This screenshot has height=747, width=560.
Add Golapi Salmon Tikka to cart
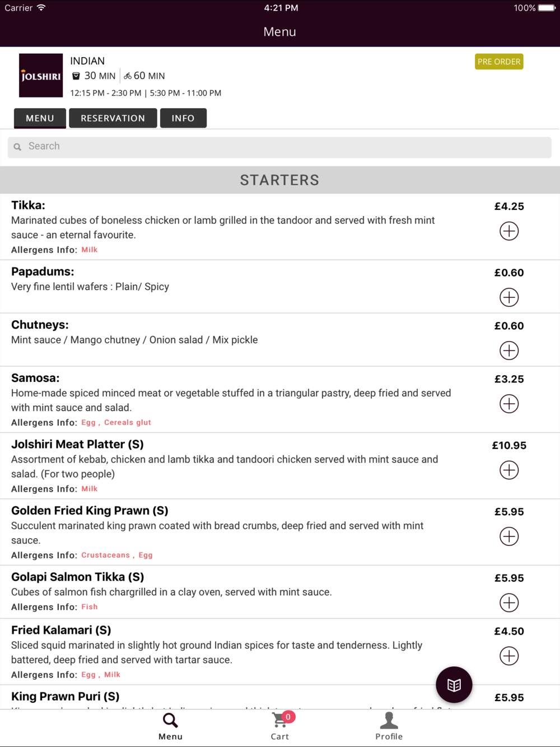(x=509, y=603)
